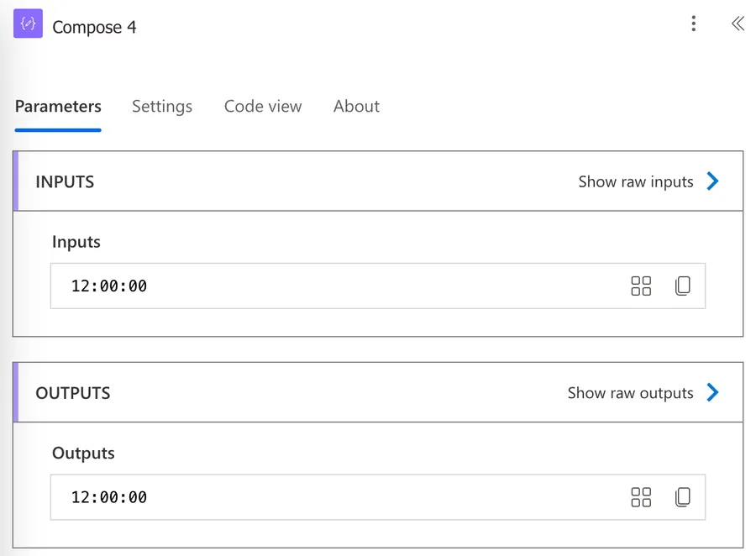Image resolution: width=756 pixels, height=556 pixels.
Task: Copy the Inputs value with the copy icon
Action: [x=683, y=286]
